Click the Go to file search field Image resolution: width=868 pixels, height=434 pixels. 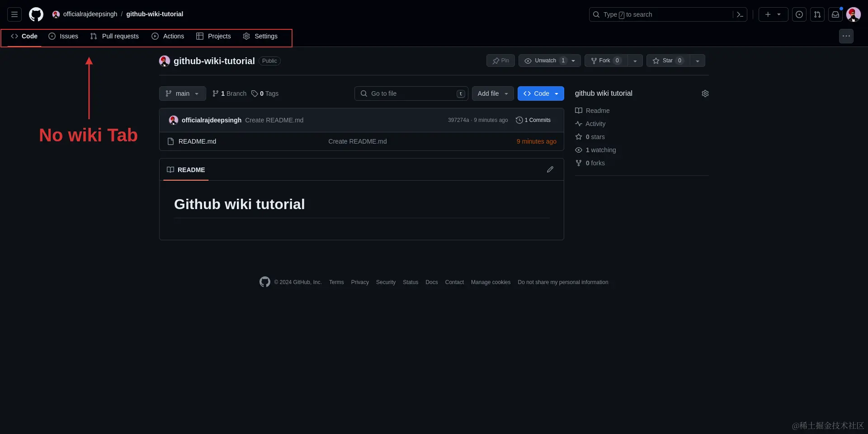click(x=411, y=93)
